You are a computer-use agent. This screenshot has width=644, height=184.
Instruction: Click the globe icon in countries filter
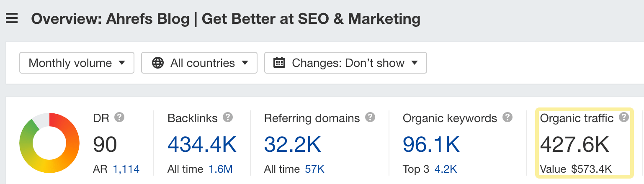(157, 63)
